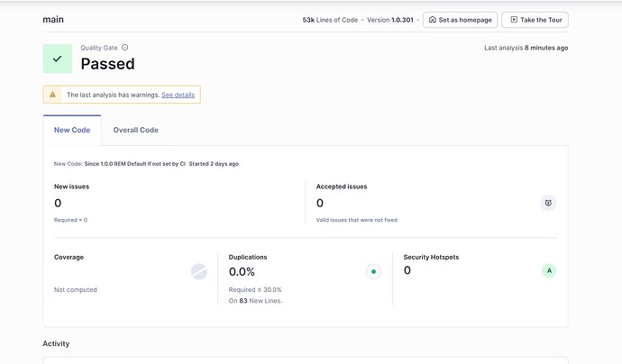This screenshot has height=364, width=622.
Task: Select the New Code tab
Action: 72,130
